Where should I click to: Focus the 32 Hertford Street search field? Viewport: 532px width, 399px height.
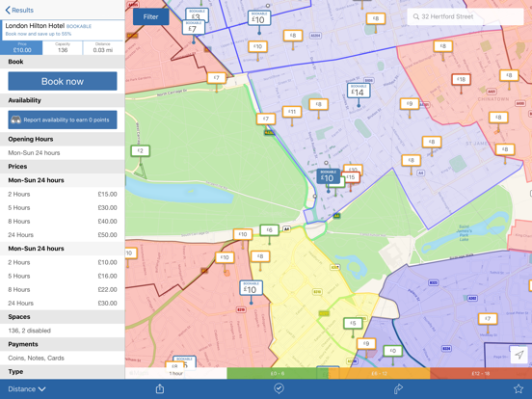(x=465, y=16)
